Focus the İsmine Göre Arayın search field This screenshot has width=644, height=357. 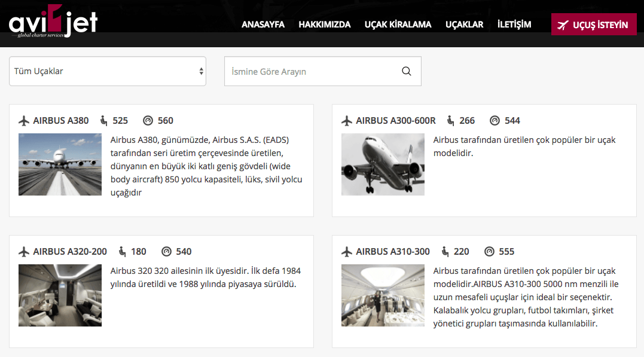[x=311, y=71]
